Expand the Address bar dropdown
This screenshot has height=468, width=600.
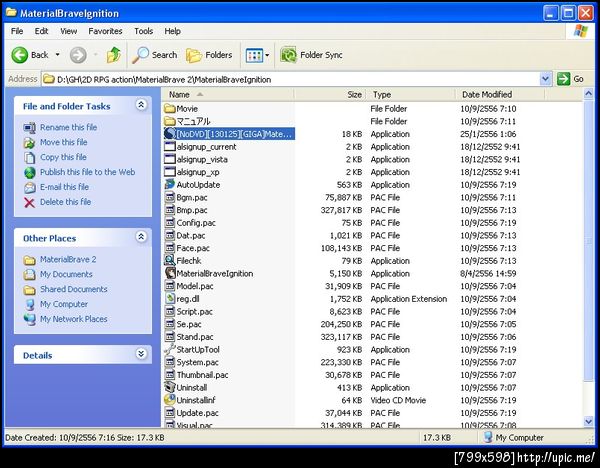click(545, 79)
